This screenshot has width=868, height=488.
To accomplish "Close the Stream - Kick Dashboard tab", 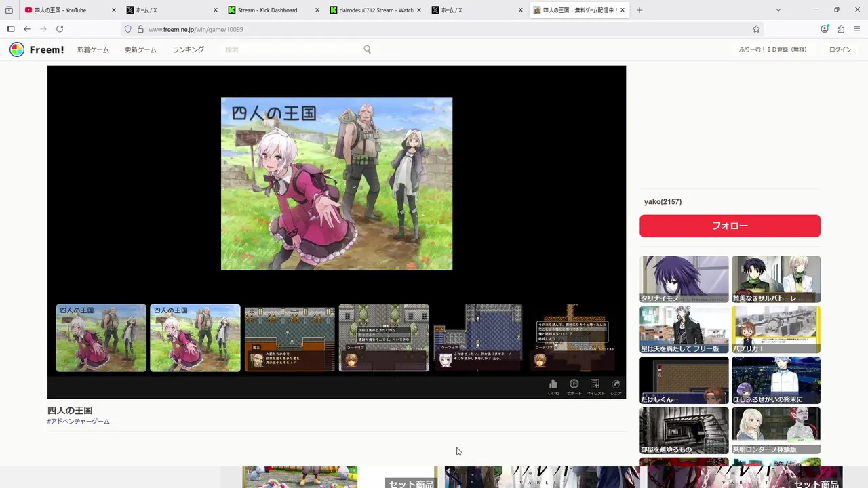I will click(x=317, y=10).
